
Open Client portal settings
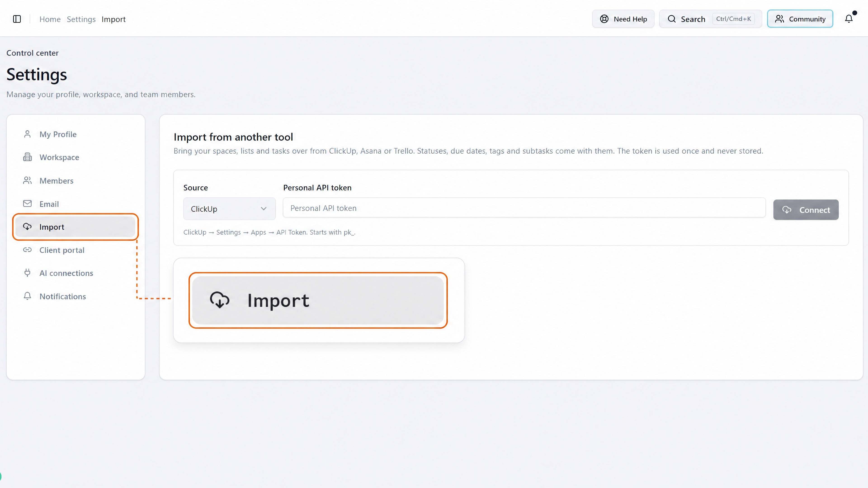[x=75, y=250]
